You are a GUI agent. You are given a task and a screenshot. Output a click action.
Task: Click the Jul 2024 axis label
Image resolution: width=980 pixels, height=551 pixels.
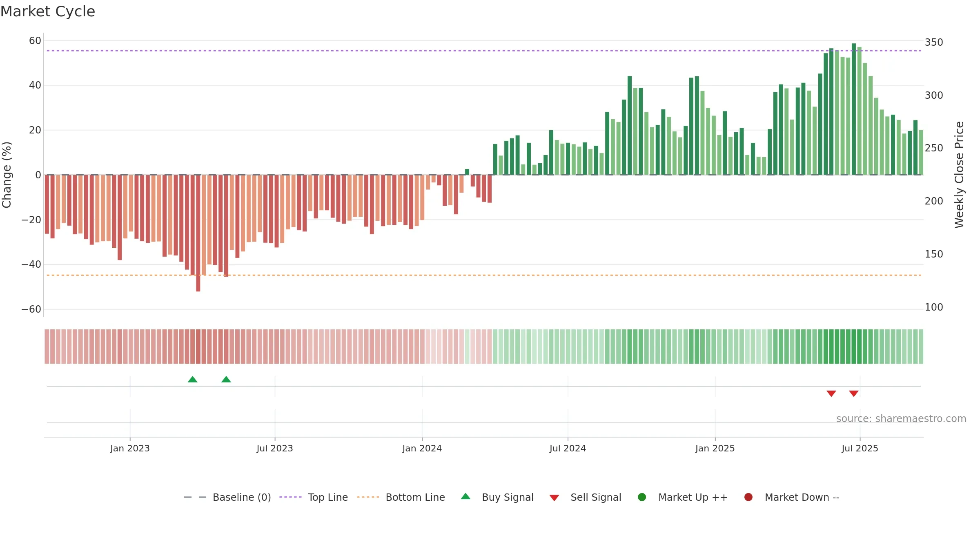point(568,449)
